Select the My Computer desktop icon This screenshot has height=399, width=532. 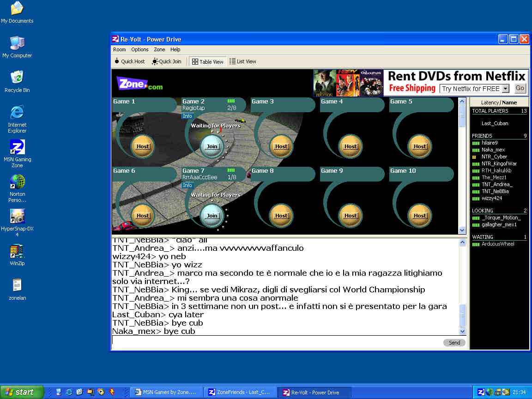pos(17,47)
